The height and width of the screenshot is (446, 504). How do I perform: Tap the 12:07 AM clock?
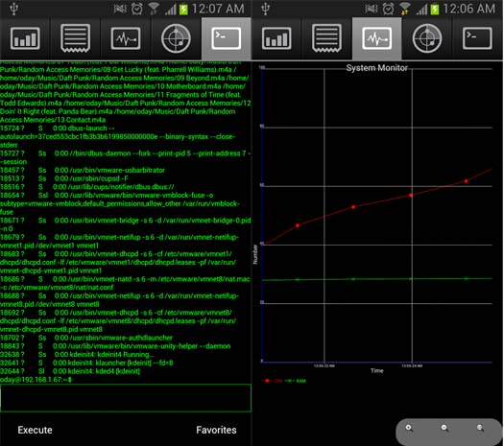[218, 9]
